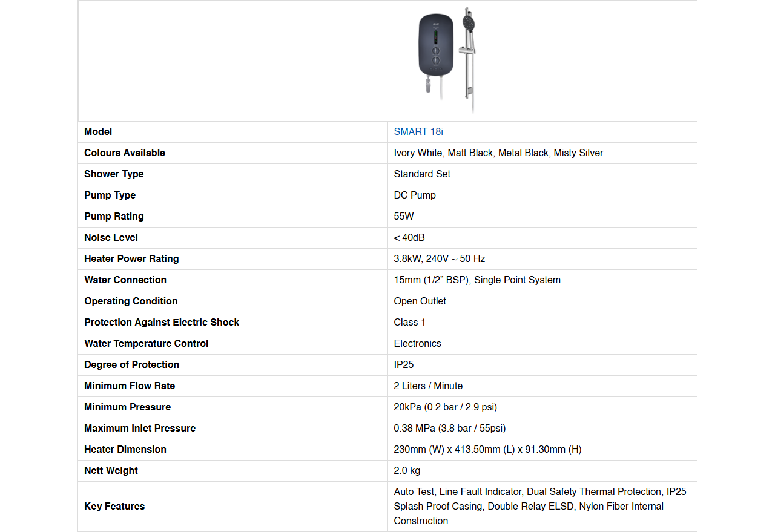The image size is (775, 532).
Task: Click the Key Features row label
Action: pos(114,506)
